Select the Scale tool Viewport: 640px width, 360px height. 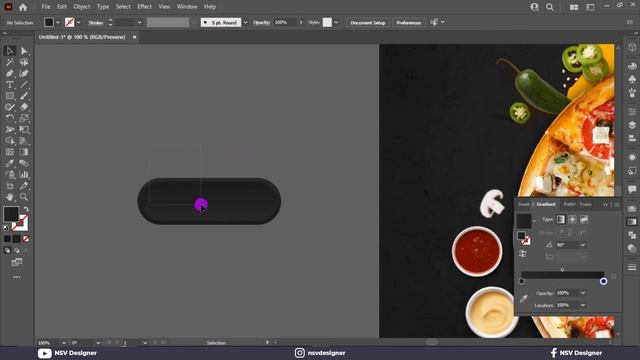[24, 118]
